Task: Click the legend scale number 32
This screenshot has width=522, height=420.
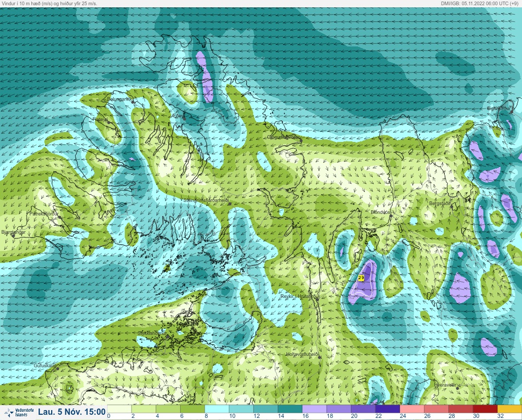Action: [x=501, y=416]
